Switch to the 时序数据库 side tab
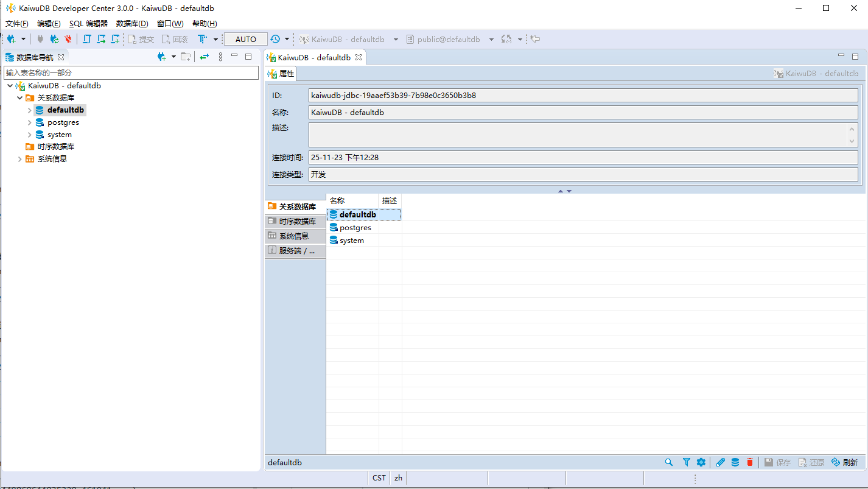Screen dimensions: 868x489 tap(295, 221)
